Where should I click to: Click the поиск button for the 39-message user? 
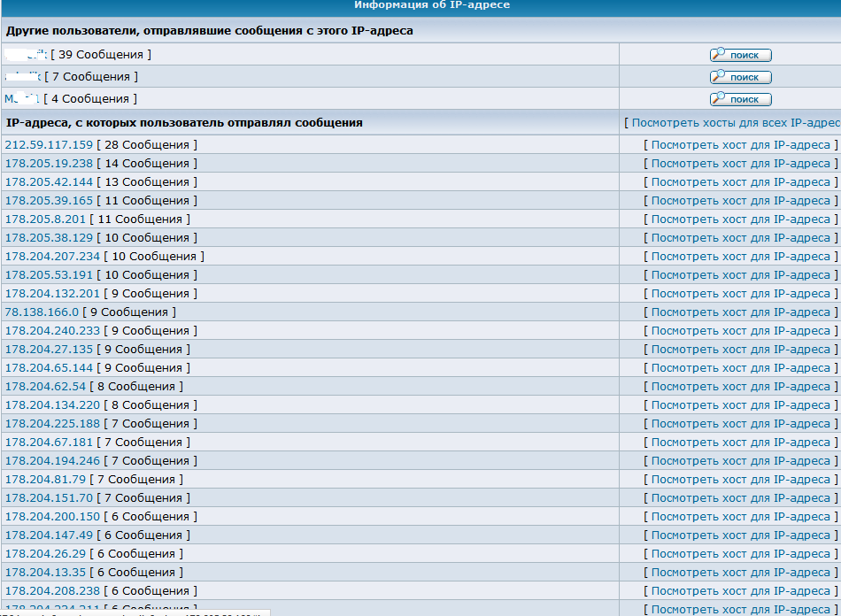tap(740, 55)
